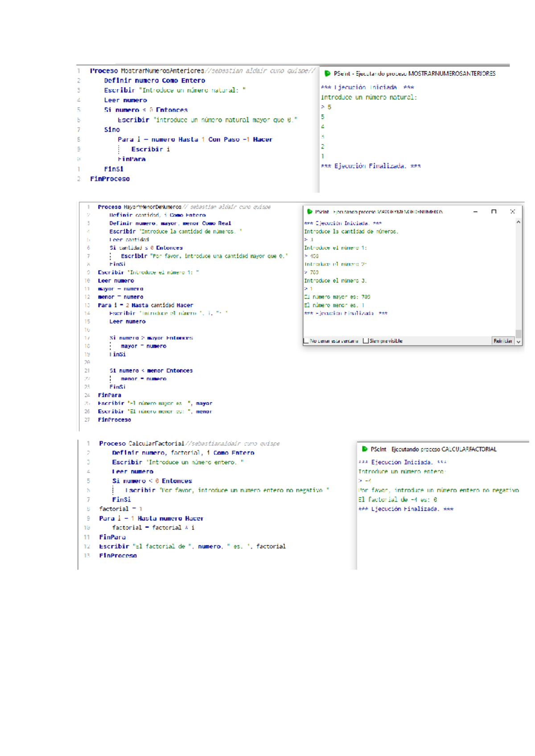The image size is (535, 756).
Task: Click the scroll-up arrow of the output window
Action: (519, 222)
